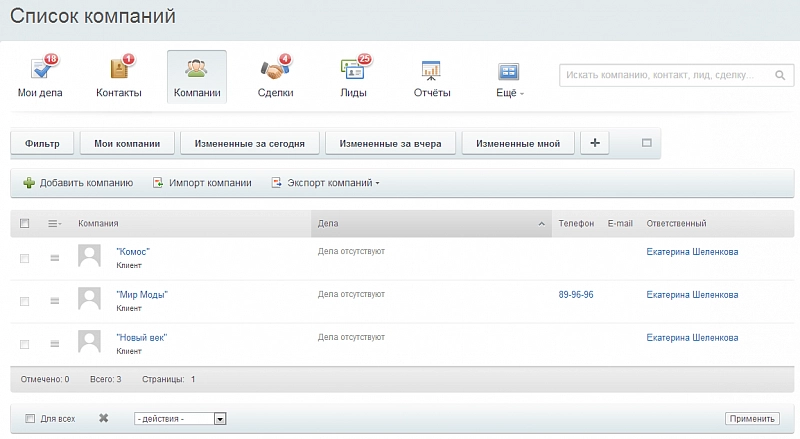
Task: Open the действия dropdown
Action: tap(180, 419)
